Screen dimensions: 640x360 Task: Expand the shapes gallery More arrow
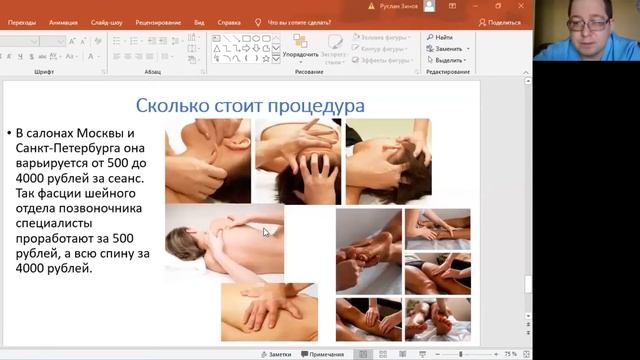click(276, 59)
